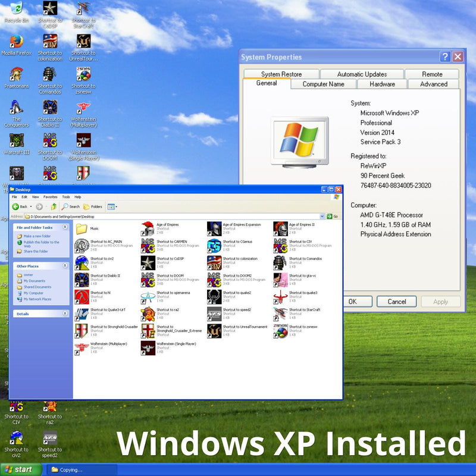This screenshot has width=476, height=476.
Task: Click Cancel in System Properties
Action: click(396, 302)
